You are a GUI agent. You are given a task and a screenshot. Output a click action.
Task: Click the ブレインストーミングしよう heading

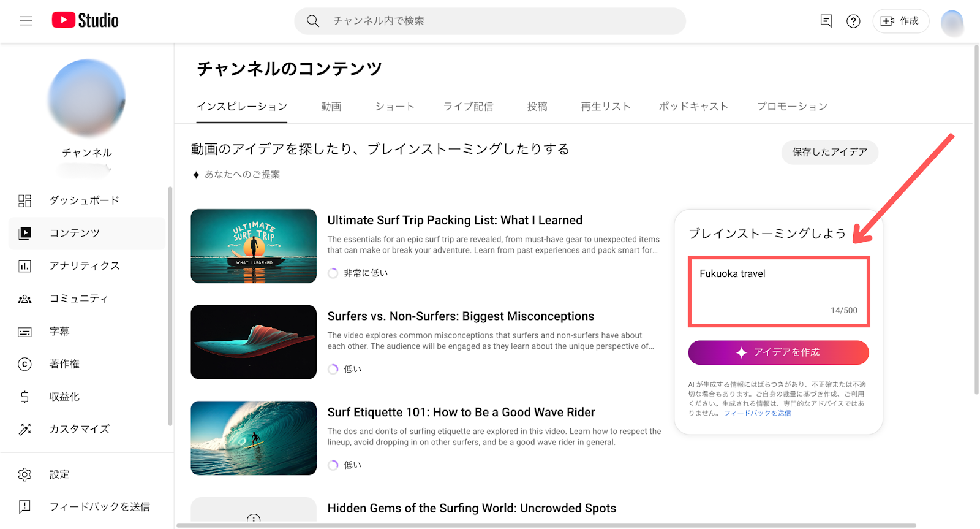(x=767, y=234)
